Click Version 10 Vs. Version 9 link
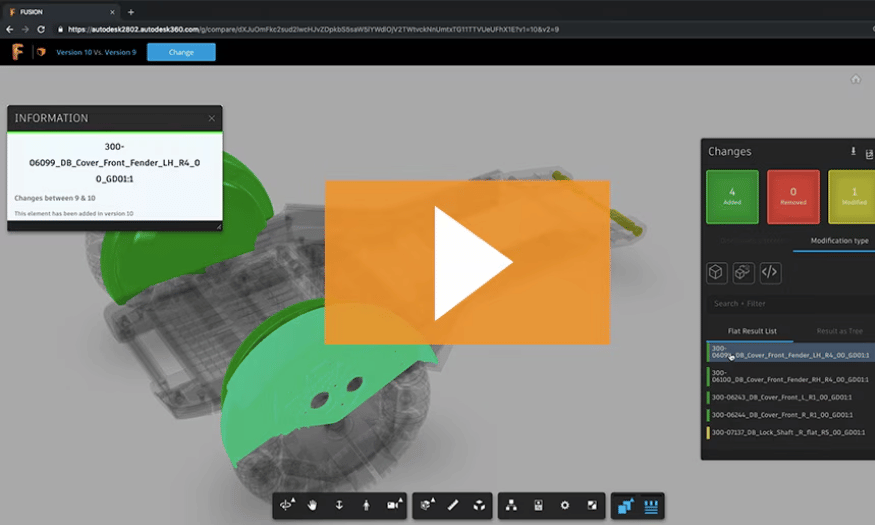The height and width of the screenshot is (525, 875). tap(96, 52)
